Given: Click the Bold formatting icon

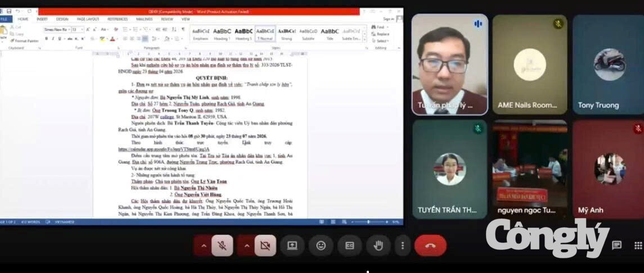Looking at the screenshot, I should click(x=47, y=39).
